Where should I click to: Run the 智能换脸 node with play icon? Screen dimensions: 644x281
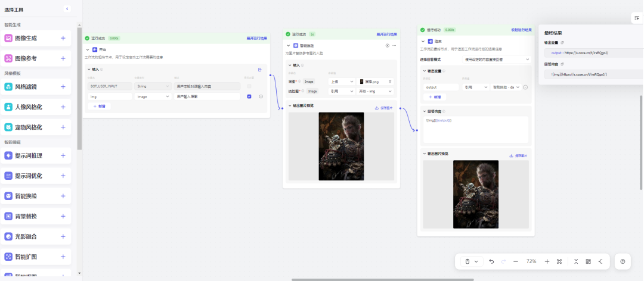click(x=388, y=45)
